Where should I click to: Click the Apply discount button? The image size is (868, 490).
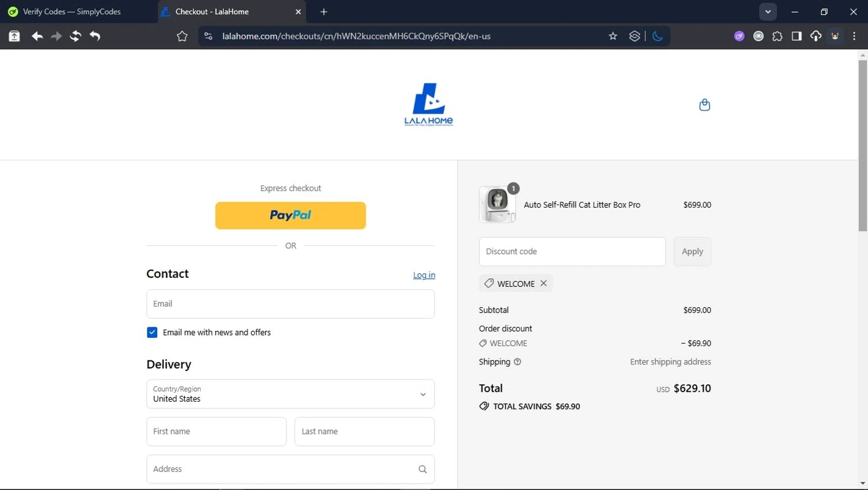click(x=692, y=252)
